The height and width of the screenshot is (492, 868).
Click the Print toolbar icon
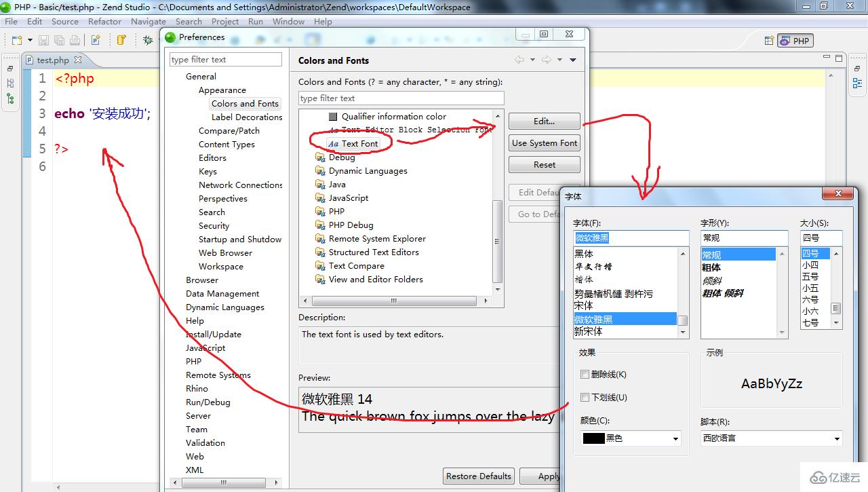(75, 41)
